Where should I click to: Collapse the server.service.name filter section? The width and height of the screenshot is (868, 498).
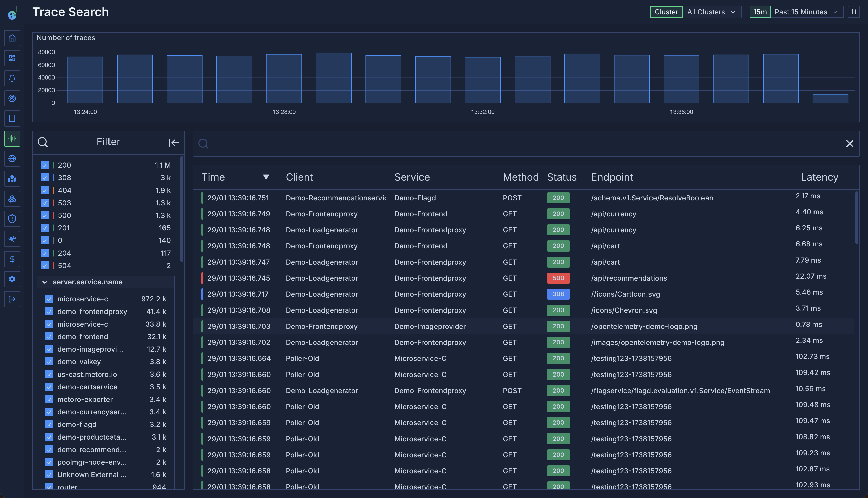tap(45, 282)
